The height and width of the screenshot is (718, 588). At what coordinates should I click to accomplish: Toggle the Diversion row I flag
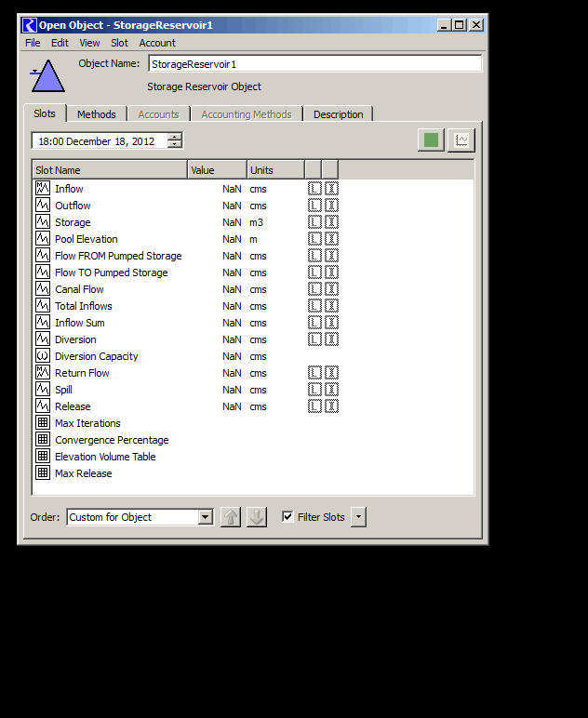[331, 339]
